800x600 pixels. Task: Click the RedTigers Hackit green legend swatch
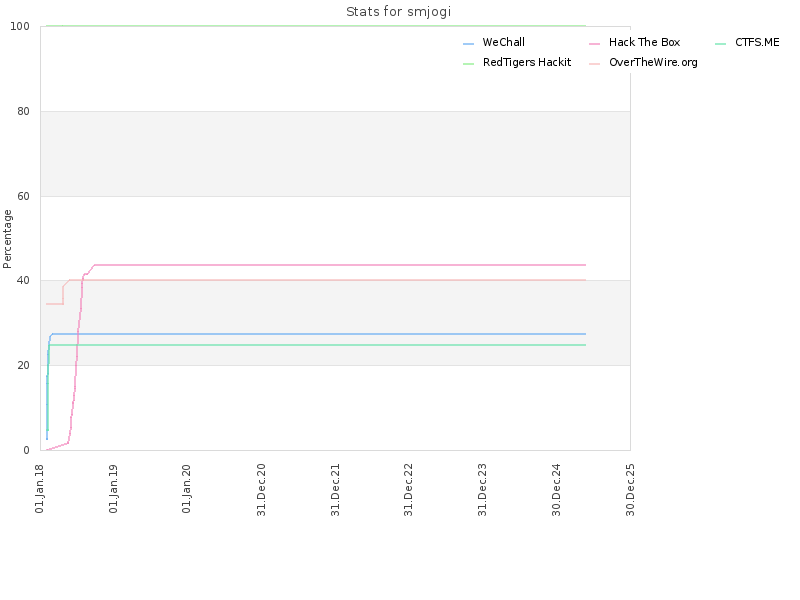[x=468, y=64]
